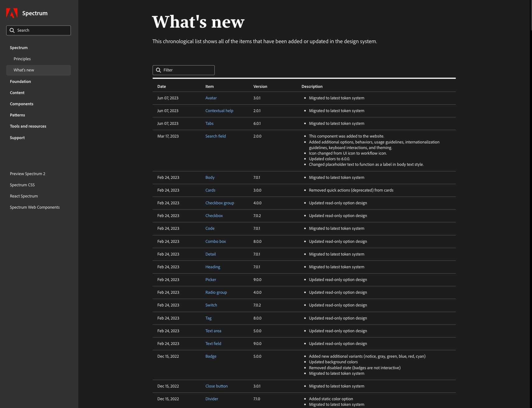Expand the Foundation section
The height and width of the screenshot is (408, 532).
click(x=21, y=82)
